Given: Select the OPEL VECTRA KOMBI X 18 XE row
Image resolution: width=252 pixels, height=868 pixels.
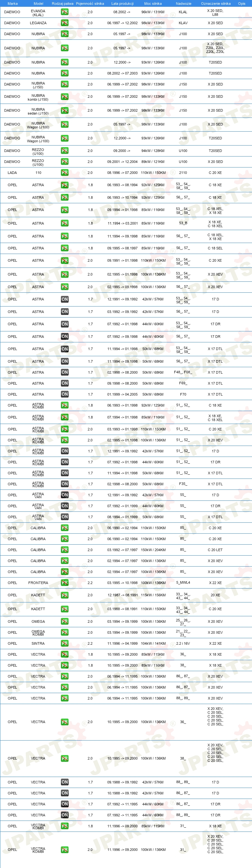Looking at the screenshot, I should point(126,826).
